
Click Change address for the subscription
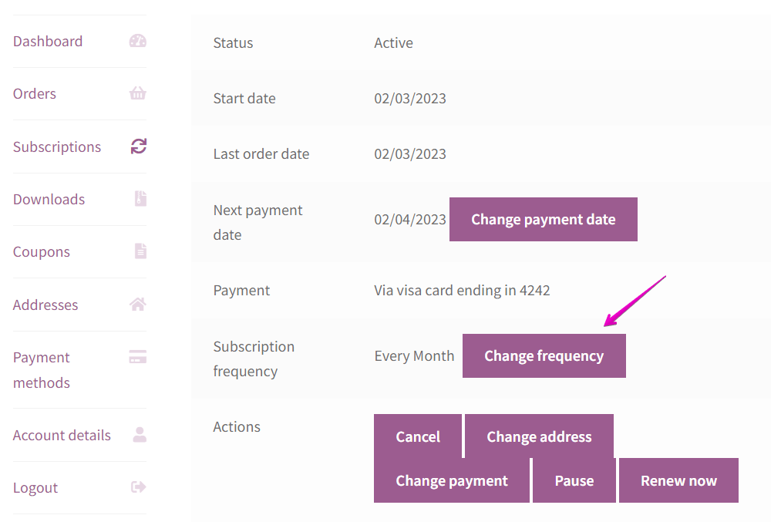point(538,436)
